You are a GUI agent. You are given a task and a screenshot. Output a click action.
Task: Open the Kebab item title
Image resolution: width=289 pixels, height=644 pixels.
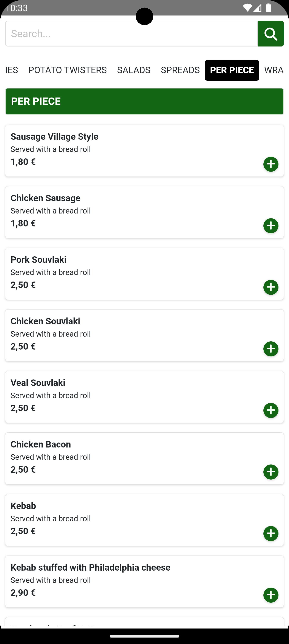click(23, 506)
